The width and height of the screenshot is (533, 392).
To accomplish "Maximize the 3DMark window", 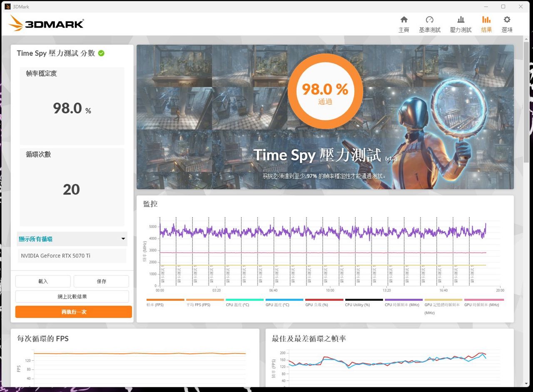I will (503, 7).
